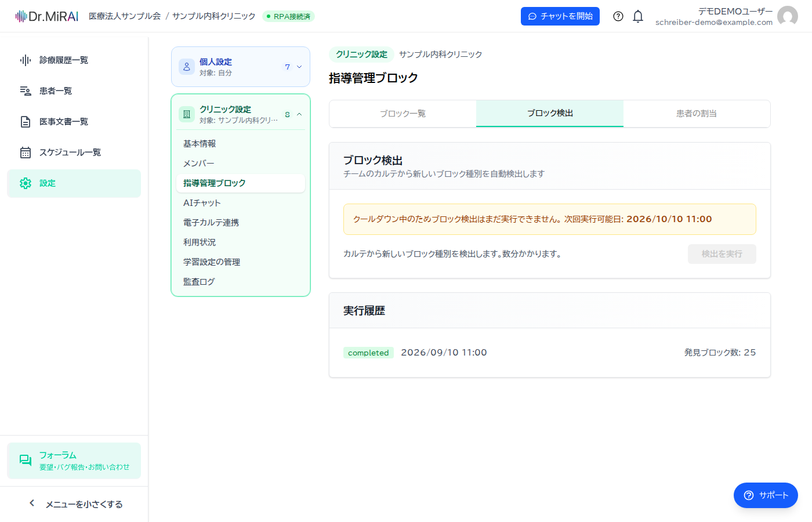Screen dimensions: 812x522
Task: Click the RPA接続済 status badge
Action: pos(288,16)
